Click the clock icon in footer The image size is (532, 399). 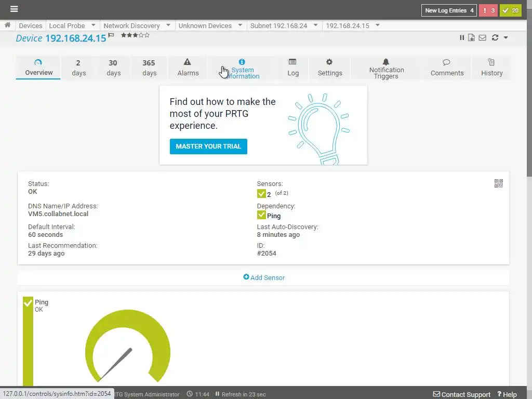point(190,394)
